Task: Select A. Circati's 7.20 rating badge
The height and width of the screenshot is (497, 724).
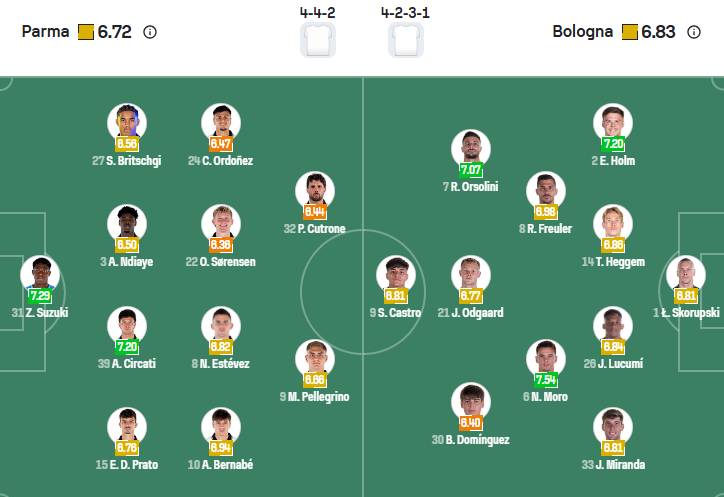Action: pyautogui.click(x=127, y=347)
